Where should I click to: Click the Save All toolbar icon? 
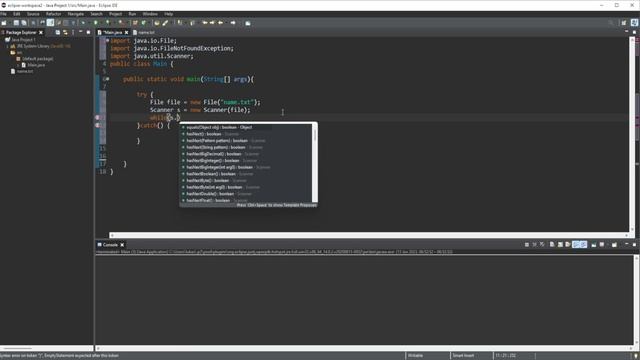(24, 23)
